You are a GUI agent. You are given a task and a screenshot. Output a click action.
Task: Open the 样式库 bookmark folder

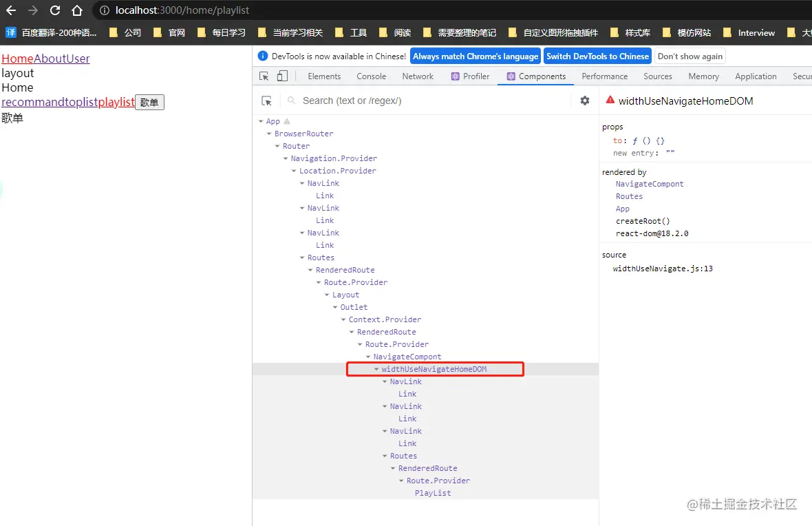(x=630, y=32)
